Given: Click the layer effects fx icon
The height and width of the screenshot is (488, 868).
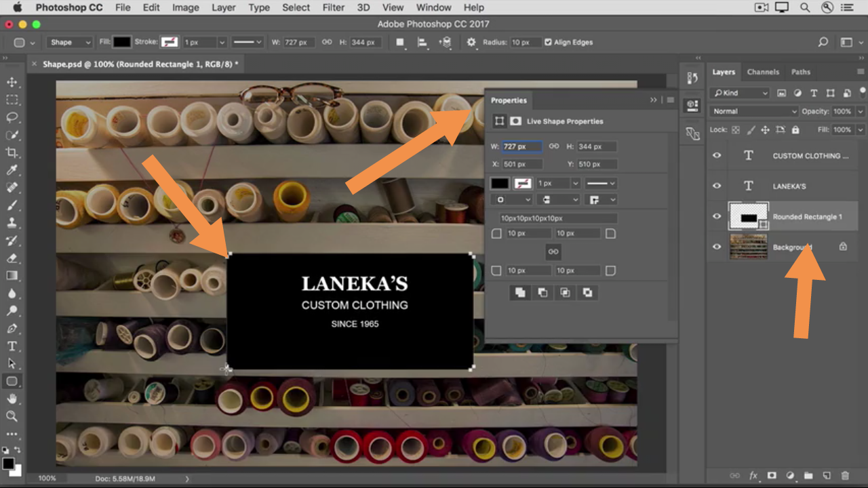Looking at the screenshot, I should point(753,476).
